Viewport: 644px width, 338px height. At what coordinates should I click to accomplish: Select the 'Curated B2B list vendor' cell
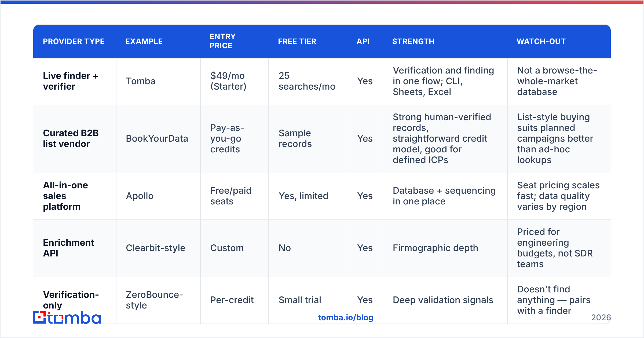(75, 139)
